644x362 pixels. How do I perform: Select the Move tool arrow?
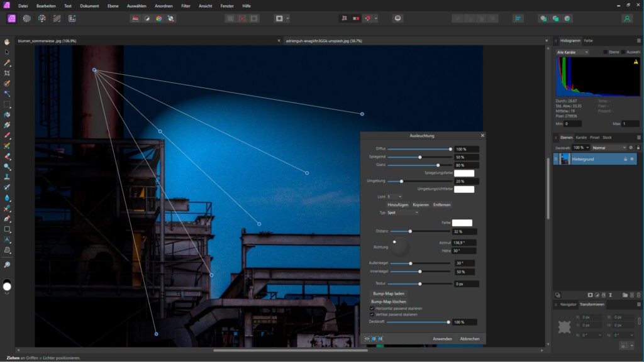7,52
